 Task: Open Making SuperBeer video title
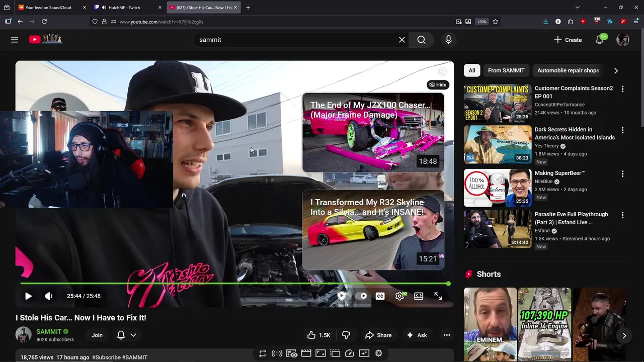[559, 173]
